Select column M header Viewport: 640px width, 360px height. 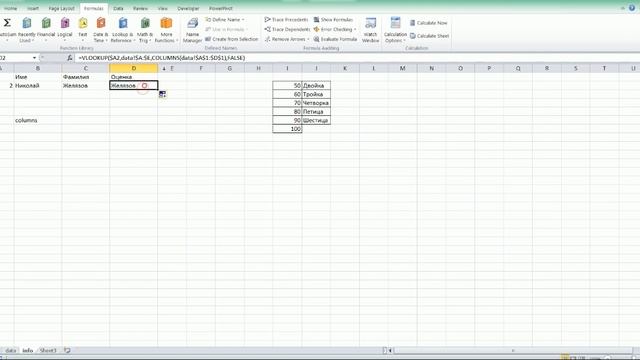point(402,68)
